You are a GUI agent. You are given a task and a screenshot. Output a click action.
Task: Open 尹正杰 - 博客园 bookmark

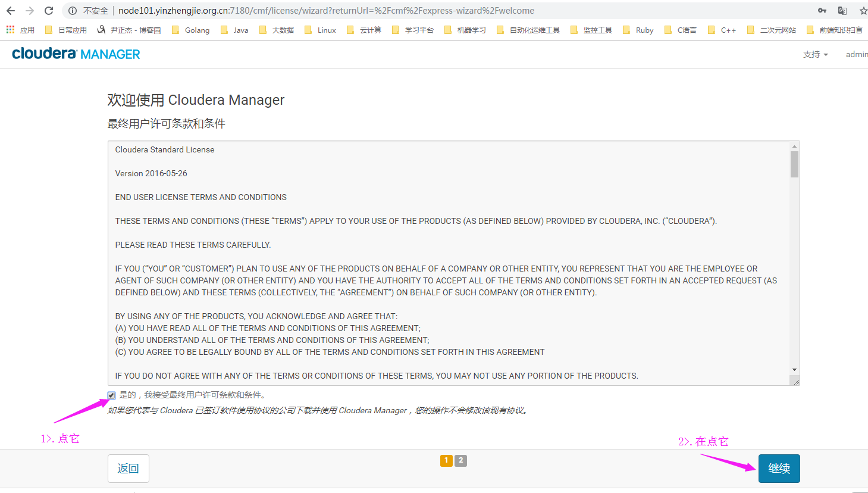click(x=129, y=30)
